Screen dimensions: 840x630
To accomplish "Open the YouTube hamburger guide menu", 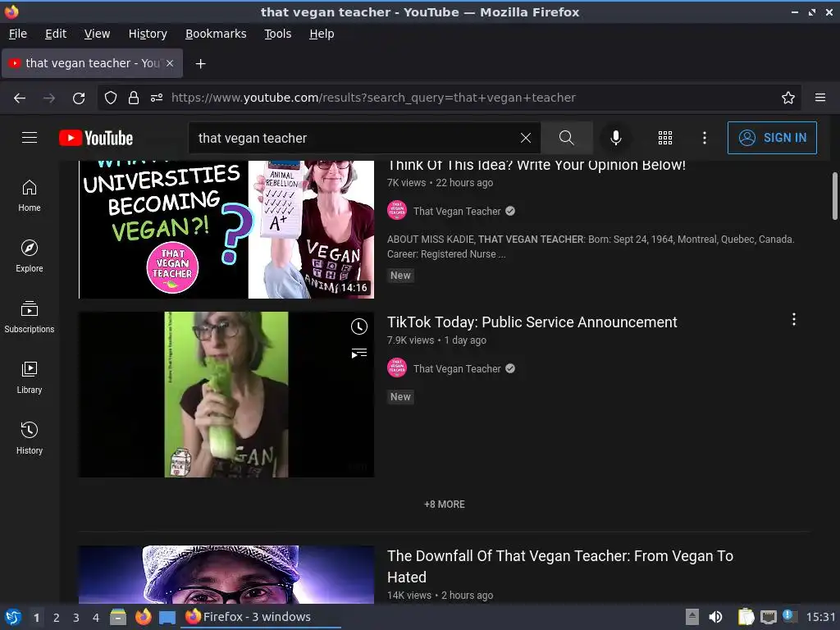I will (x=30, y=138).
